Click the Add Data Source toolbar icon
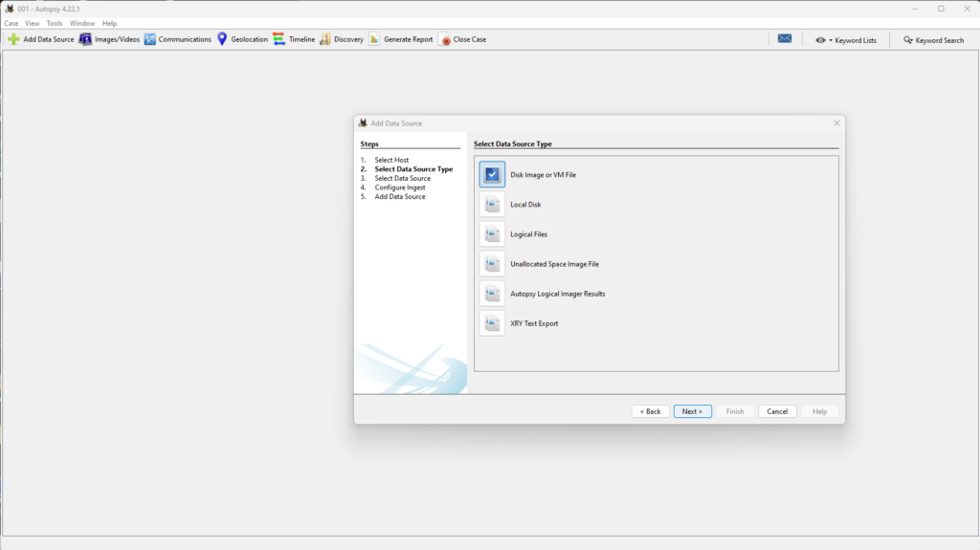This screenshot has height=550, width=980. (x=13, y=39)
